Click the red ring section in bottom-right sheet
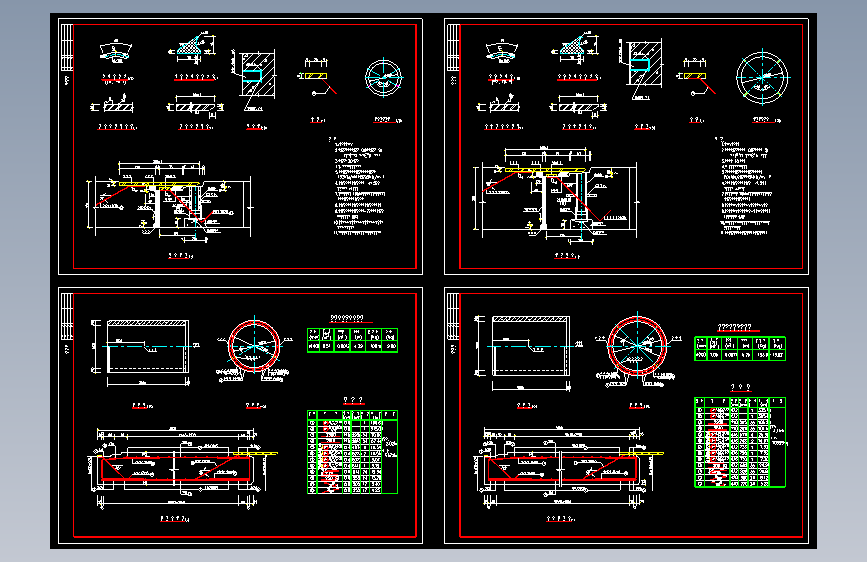 [x=637, y=347]
